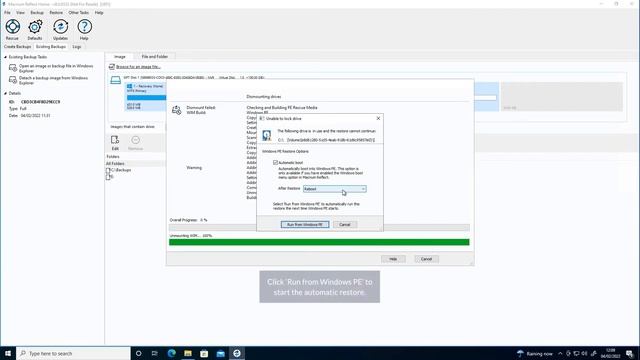Screen dimensions: 640x360
Task: Select the All Folders row
Action: [135, 164]
